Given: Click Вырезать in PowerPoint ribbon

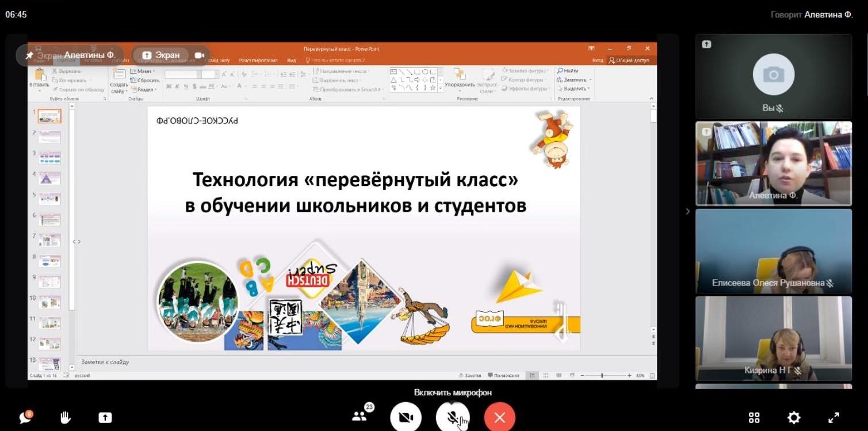Looking at the screenshot, I should [66, 71].
